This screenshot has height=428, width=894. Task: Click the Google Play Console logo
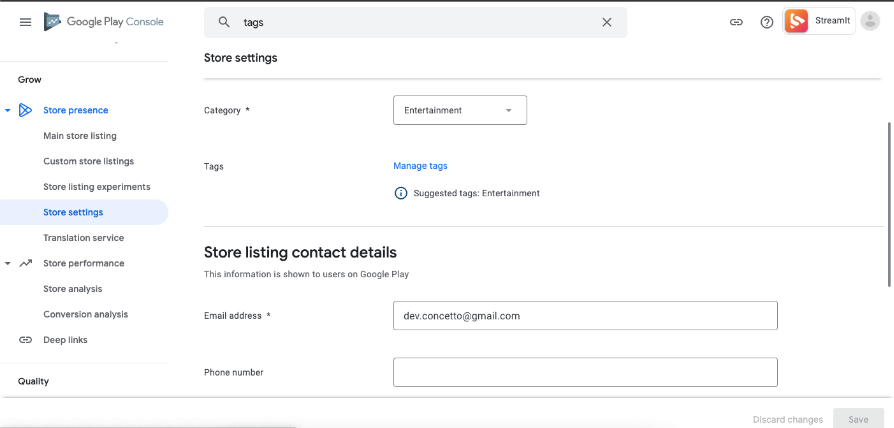click(x=104, y=22)
